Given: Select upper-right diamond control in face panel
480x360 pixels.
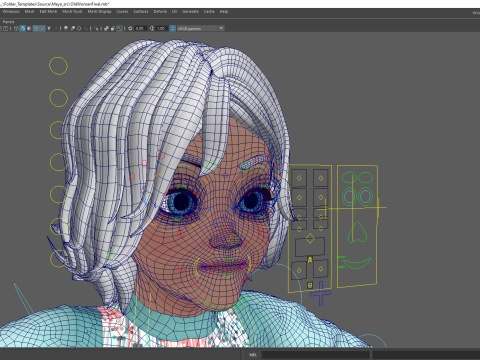Looking at the screenshot, I should pos(321,178).
